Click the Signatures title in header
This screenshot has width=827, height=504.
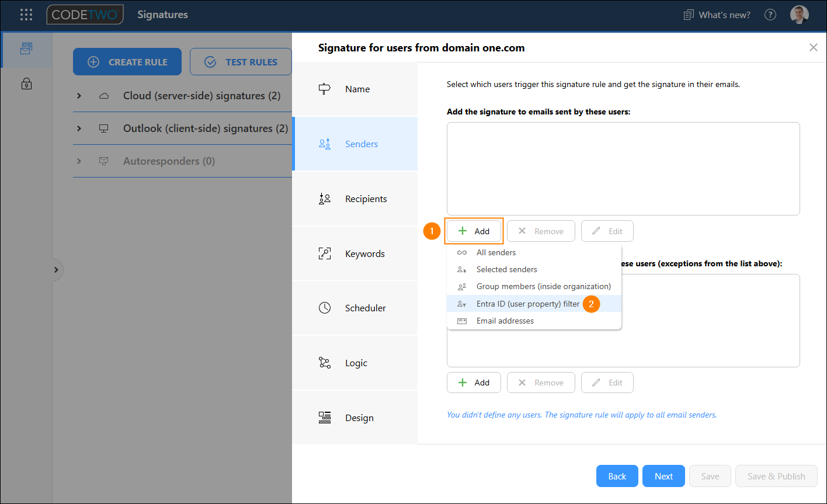pos(163,15)
